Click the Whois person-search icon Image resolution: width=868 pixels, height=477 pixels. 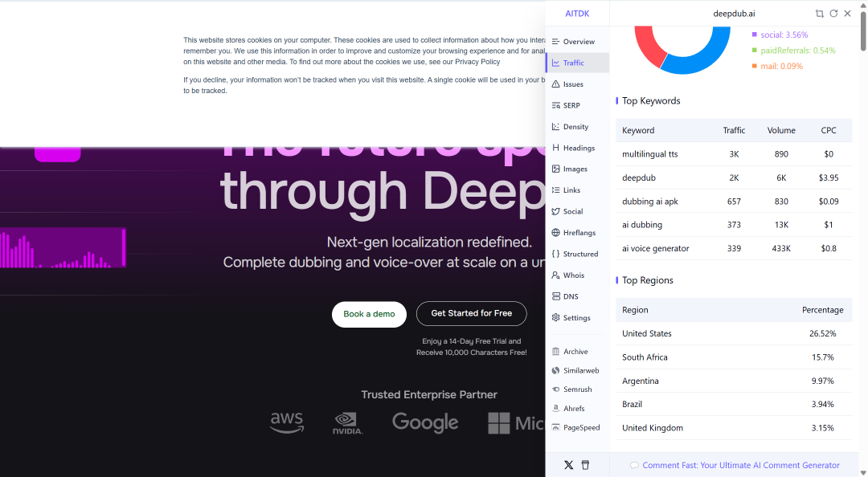coord(556,275)
